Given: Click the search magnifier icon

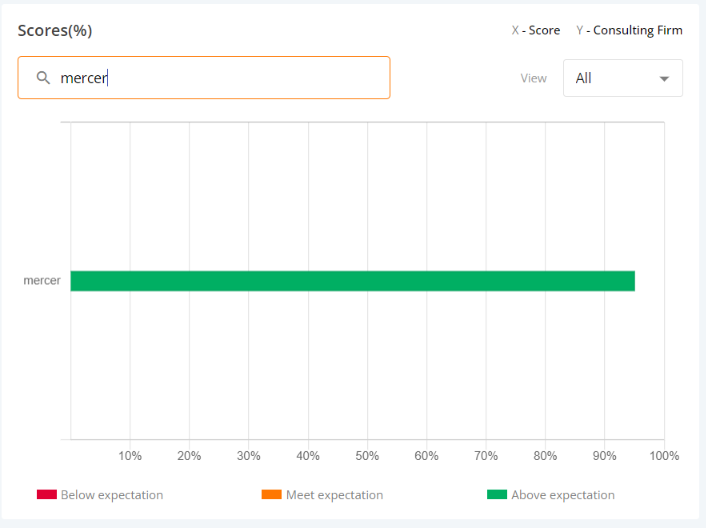Looking at the screenshot, I should click(44, 78).
